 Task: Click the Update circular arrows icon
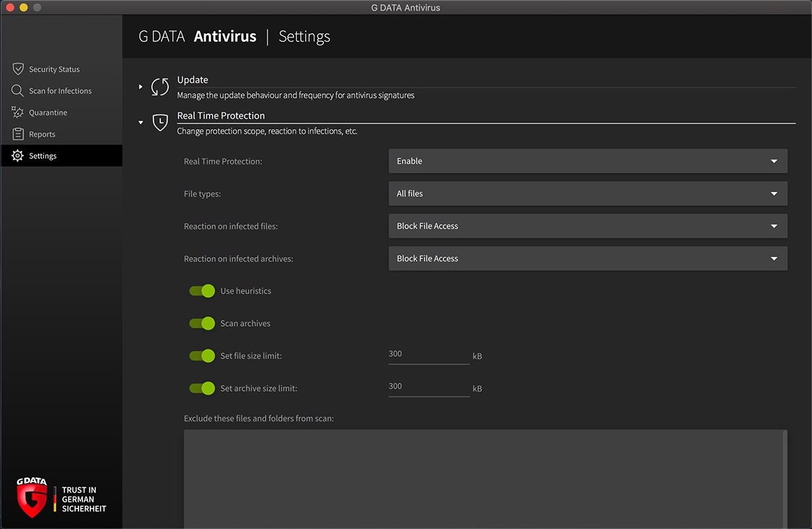[160, 87]
